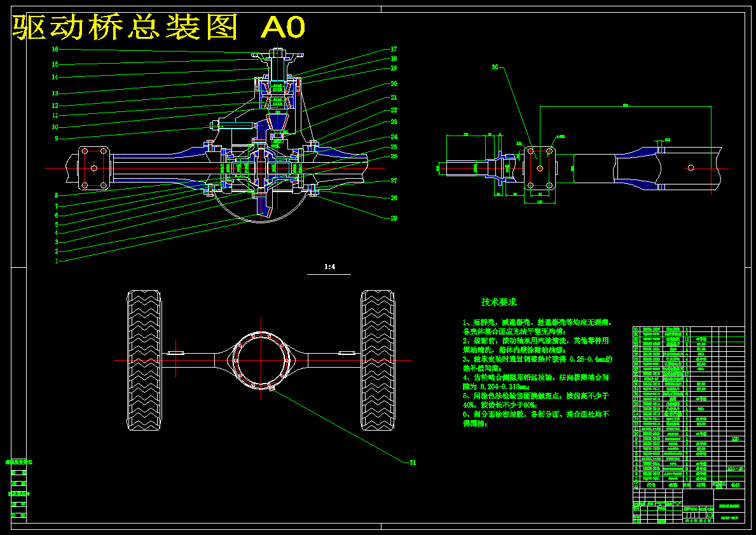Select part callout number 30
This screenshot has height=535, width=756.
point(495,67)
